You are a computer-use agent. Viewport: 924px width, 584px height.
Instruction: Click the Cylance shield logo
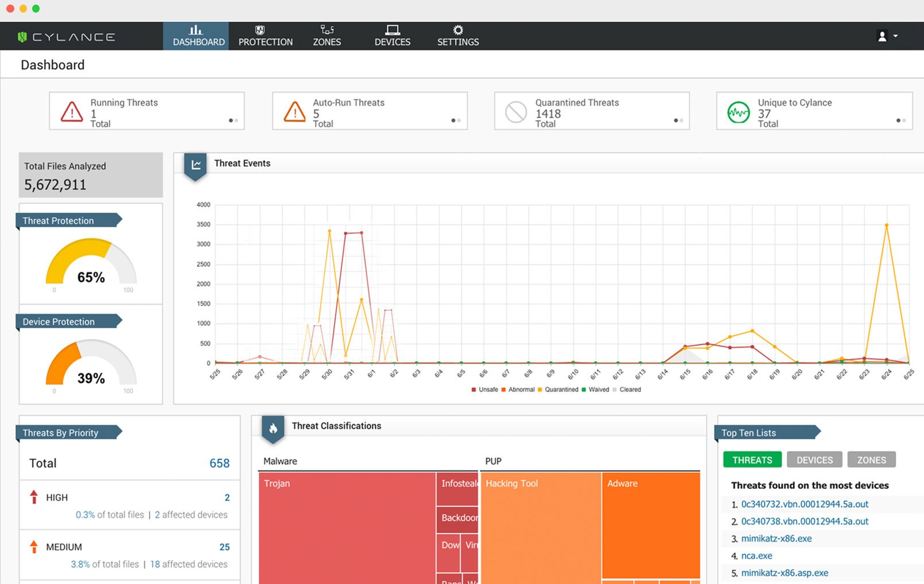pos(22,37)
